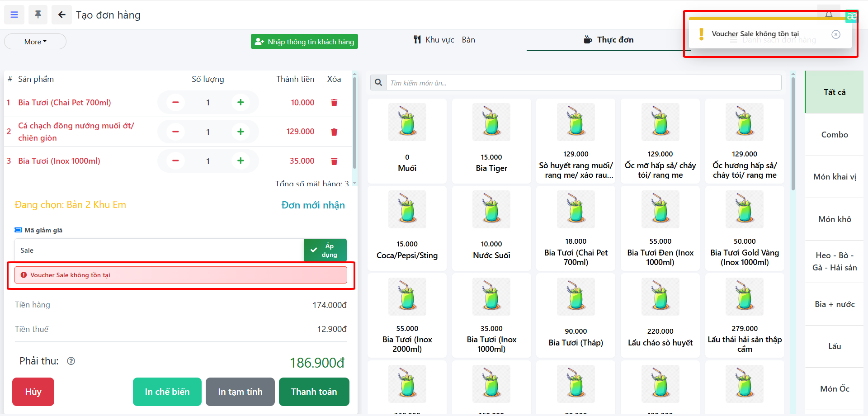Screen dimensions: 868x416
Task: Select the Combo category
Action: point(834,135)
